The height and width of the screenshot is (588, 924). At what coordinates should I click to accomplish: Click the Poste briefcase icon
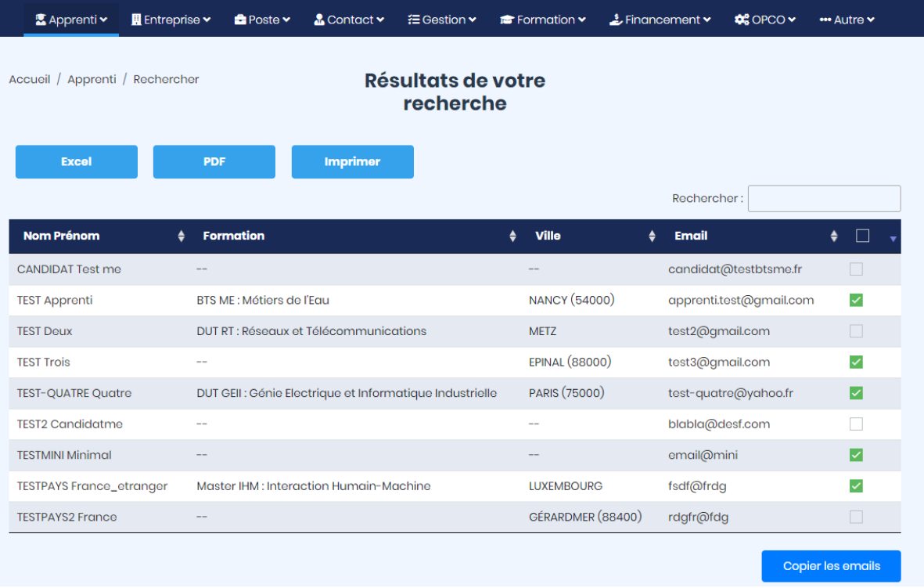(240, 20)
